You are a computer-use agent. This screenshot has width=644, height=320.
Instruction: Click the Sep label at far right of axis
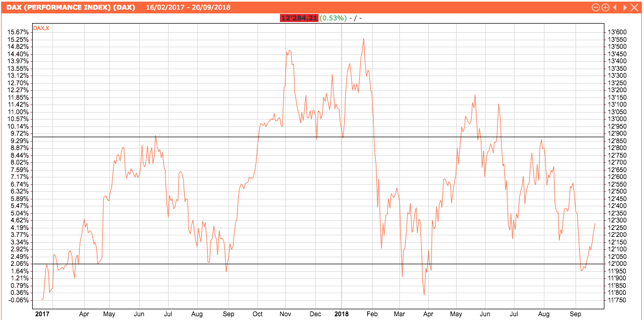575,314
